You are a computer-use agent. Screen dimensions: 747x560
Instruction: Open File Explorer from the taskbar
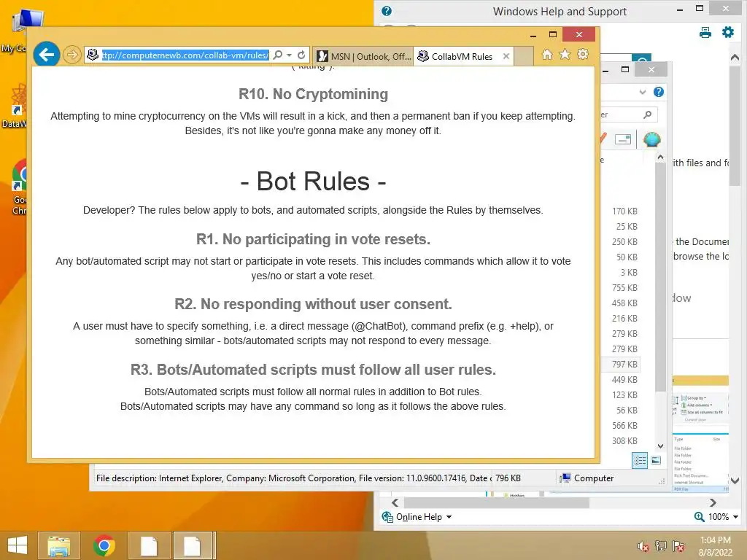(x=58, y=545)
